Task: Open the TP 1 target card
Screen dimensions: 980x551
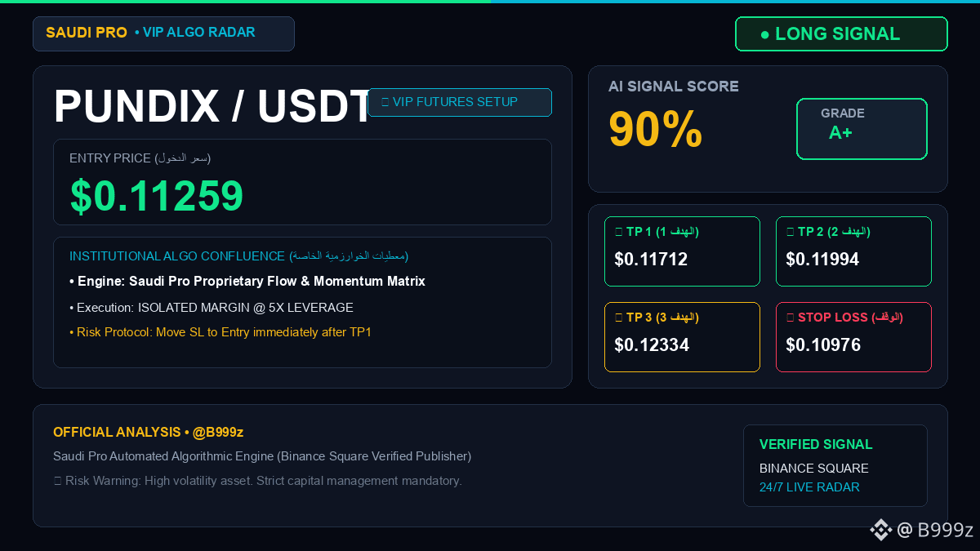Action: pos(682,251)
